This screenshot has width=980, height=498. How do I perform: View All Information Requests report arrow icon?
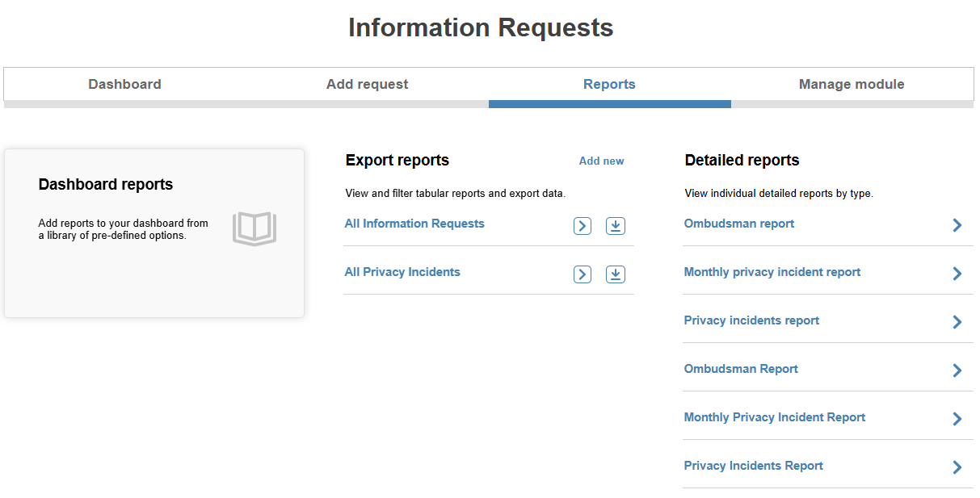(x=583, y=226)
